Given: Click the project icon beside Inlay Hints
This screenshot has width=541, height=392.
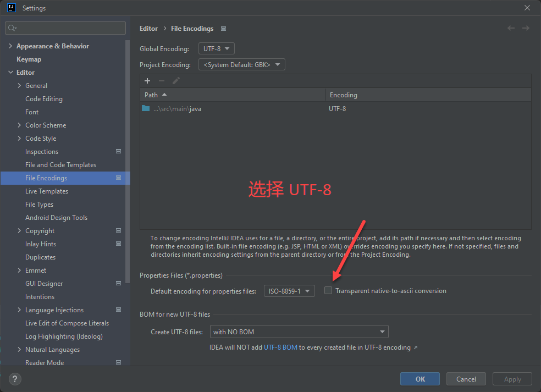Looking at the screenshot, I should coord(118,244).
